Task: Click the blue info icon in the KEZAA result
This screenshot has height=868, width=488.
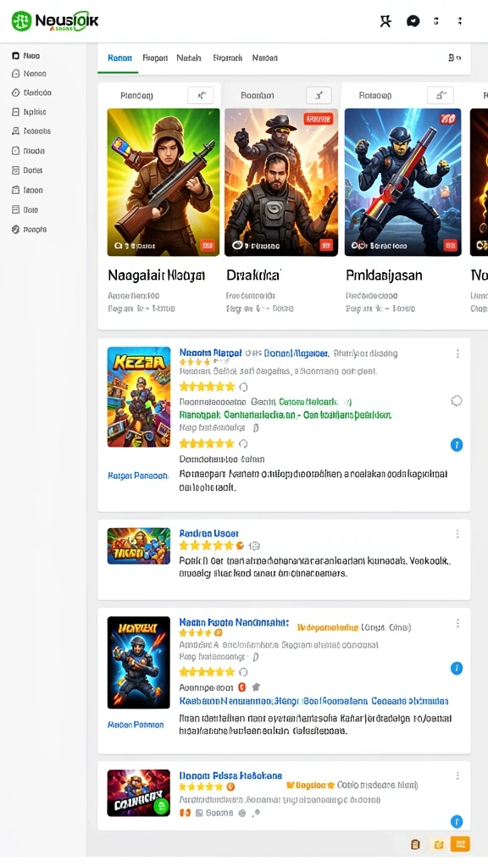Action: pyautogui.click(x=457, y=444)
